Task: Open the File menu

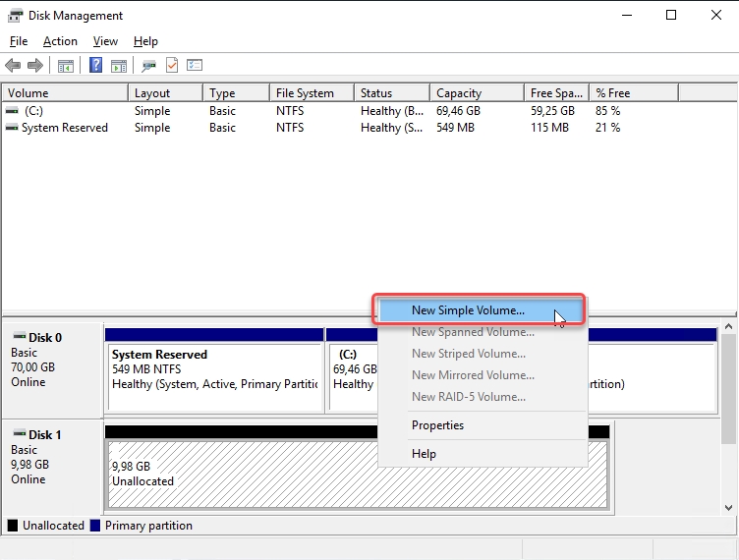Action: point(19,41)
